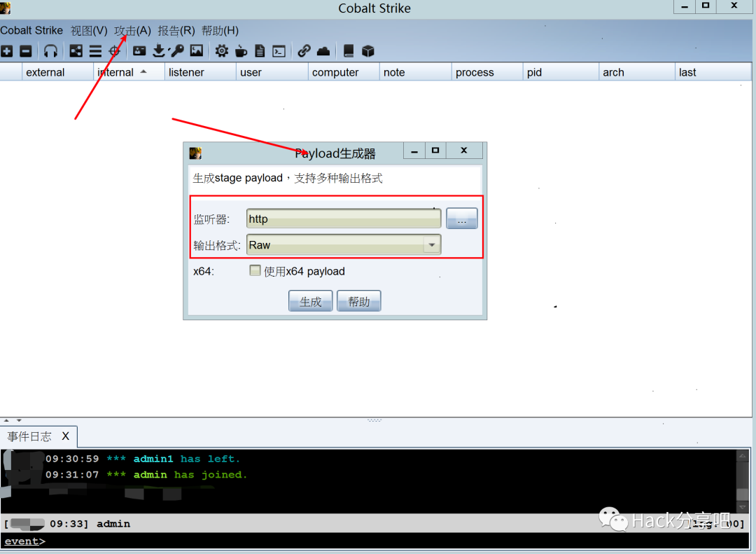Open the screenshots picture icon
This screenshot has width=756, height=554.
point(196,50)
